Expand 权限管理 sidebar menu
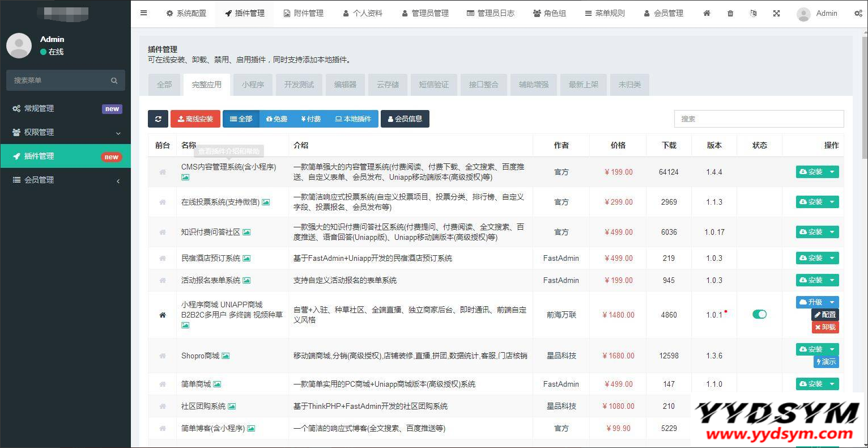Viewport: 868px width, 448px height. pyautogui.click(x=66, y=132)
